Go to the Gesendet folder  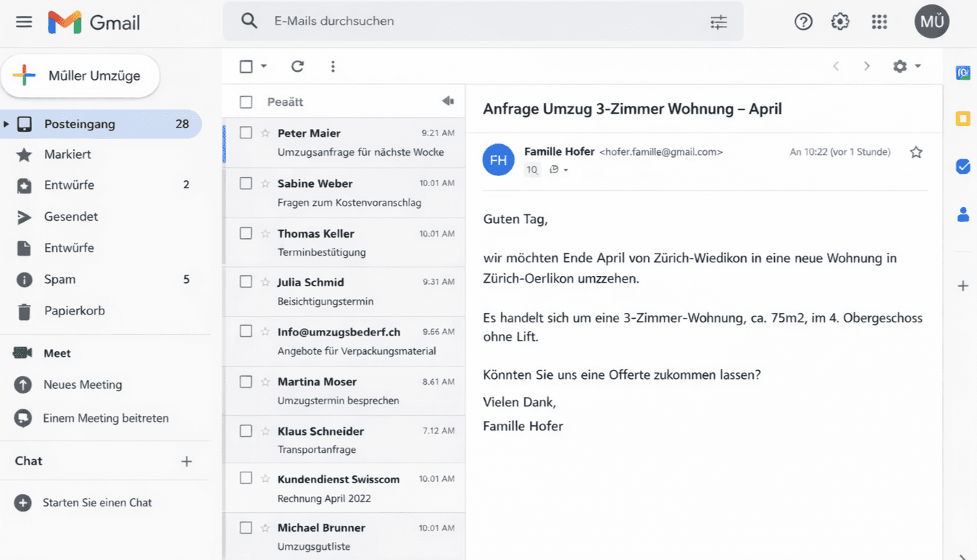click(70, 216)
